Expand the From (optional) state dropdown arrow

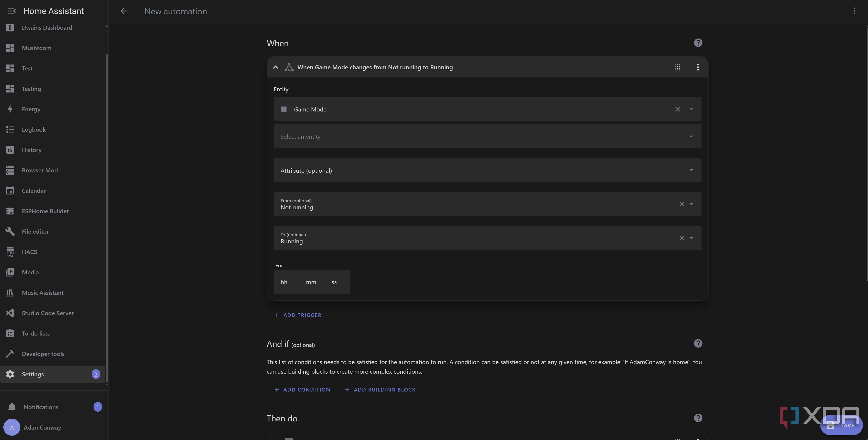tap(691, 204)
